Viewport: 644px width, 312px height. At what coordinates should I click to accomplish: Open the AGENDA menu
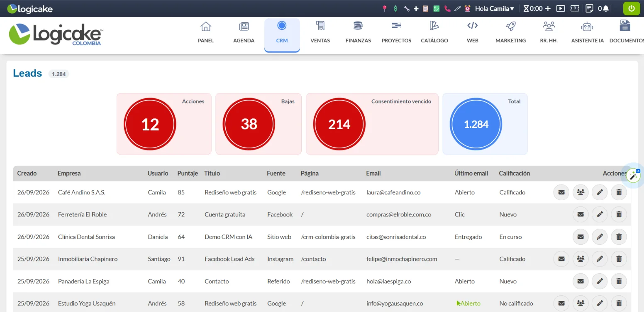[244, 32]
